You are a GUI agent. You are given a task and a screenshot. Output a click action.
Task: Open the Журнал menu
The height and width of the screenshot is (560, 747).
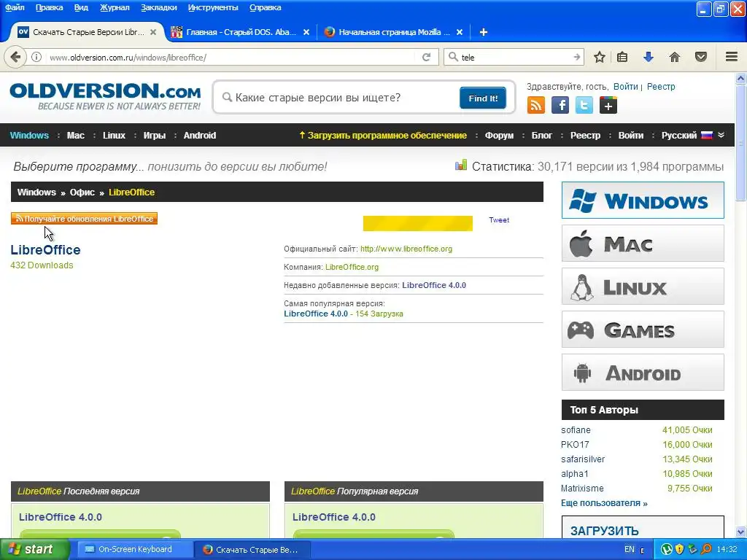point(115,7)
